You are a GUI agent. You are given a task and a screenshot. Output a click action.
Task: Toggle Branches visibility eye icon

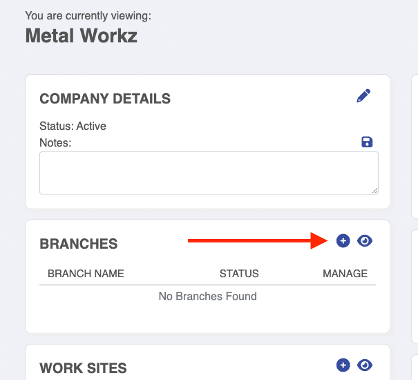tap(365, 241)
